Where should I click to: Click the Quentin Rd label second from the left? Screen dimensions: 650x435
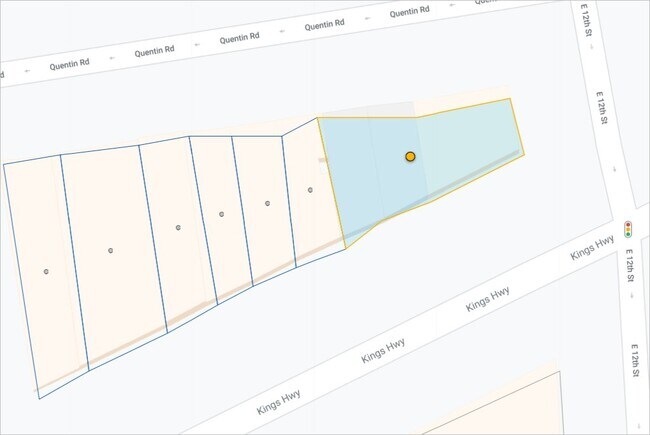click(x=156, y=51)
